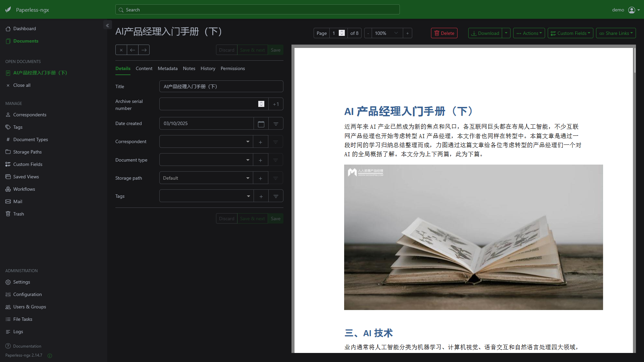Open Correspondents management
This screenshot has width=644, height=362.
54,115
